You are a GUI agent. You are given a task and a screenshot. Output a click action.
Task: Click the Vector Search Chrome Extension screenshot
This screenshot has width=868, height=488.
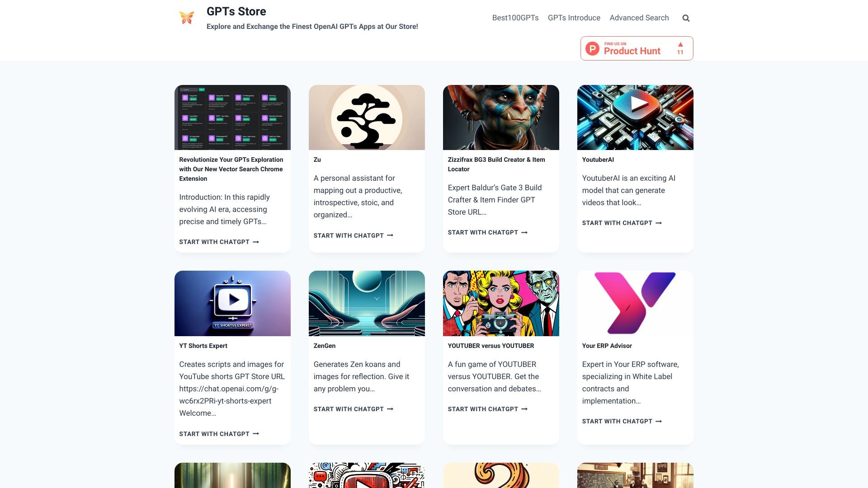(232, 117)
